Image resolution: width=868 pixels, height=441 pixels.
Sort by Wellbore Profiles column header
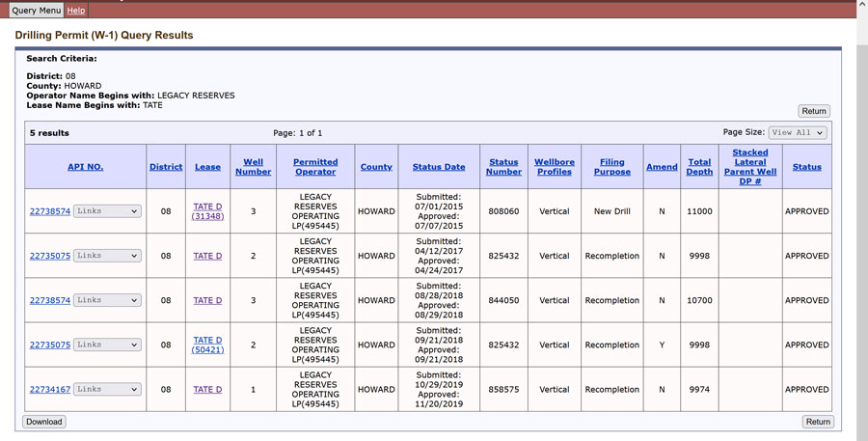coord(555,167)
